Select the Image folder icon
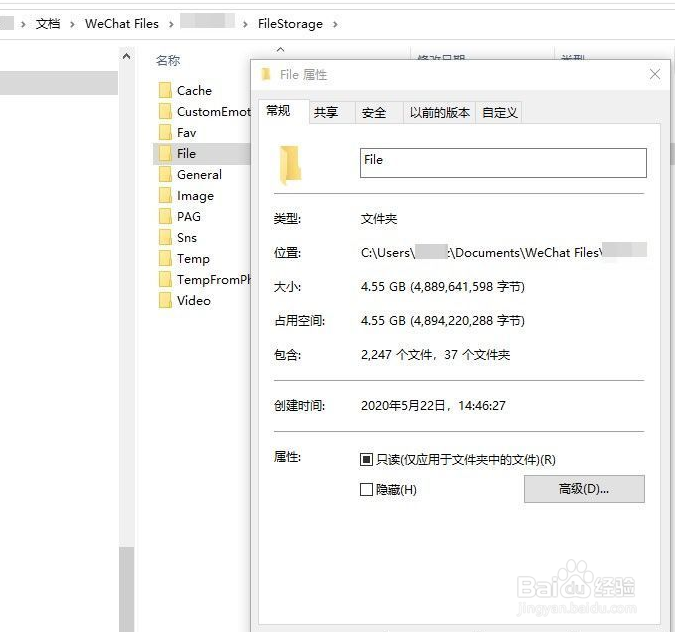The width and height of the screenshot is (675, 632). pos(165,195)
